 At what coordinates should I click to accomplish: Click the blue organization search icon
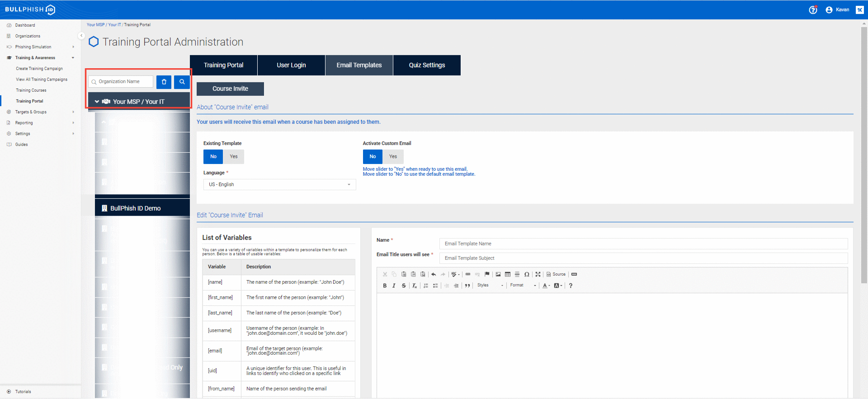point(182,82)
